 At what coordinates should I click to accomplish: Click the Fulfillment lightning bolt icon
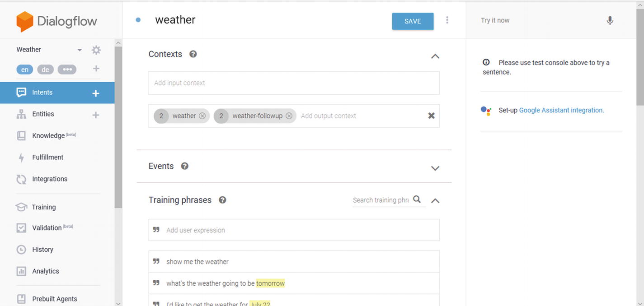coord(21,158)
